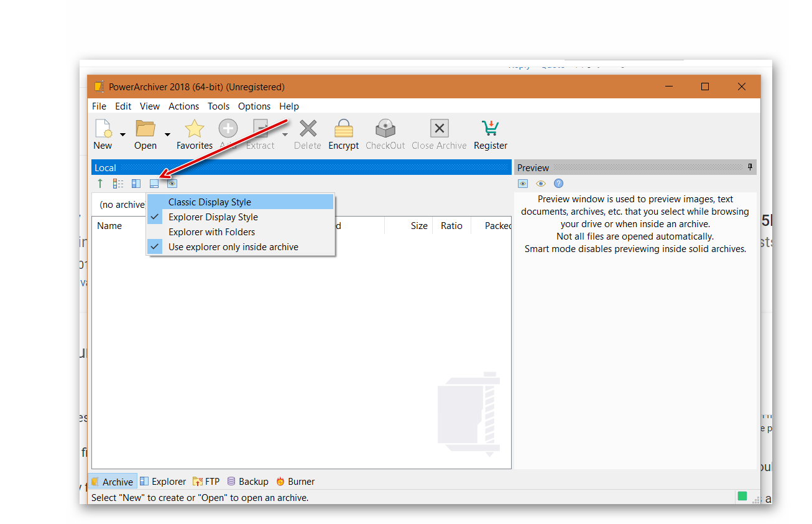Select Explorer with Folders option

coord(241,232)
